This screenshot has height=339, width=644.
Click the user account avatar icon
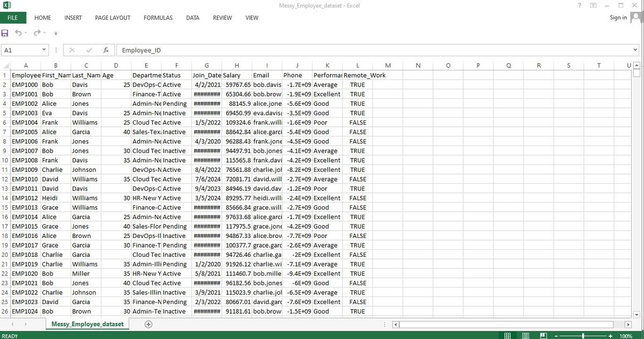(637, 17)
